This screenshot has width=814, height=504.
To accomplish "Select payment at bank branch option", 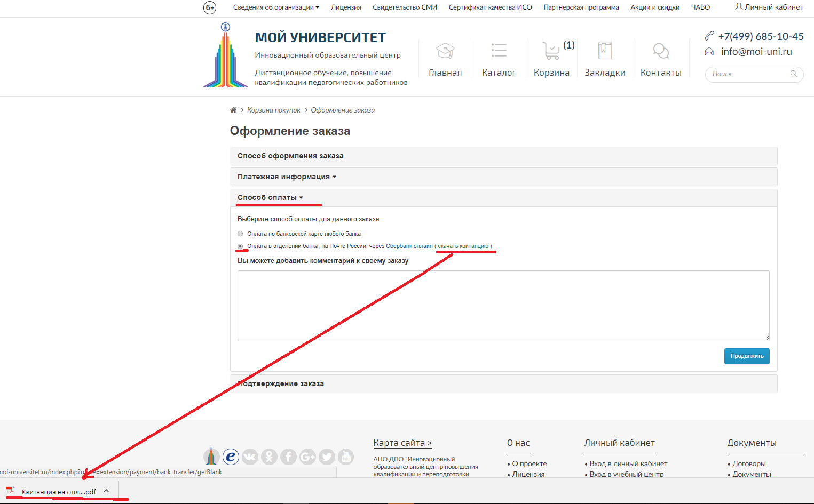I will [x=240, y=246].
